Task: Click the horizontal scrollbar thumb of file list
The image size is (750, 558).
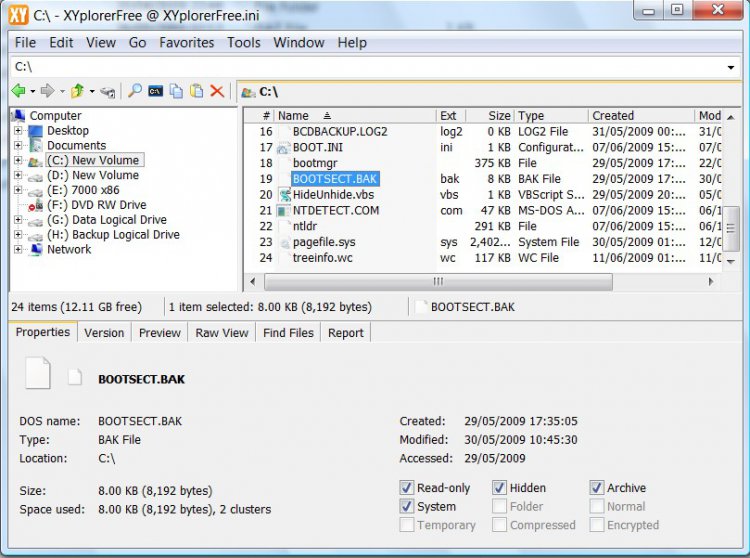Action: tap(438, 282)
